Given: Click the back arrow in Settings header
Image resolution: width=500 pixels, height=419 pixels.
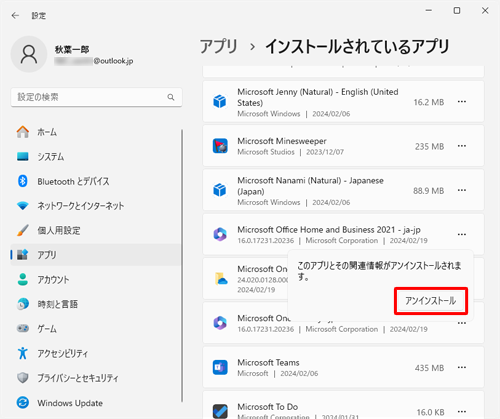Looking at the screenshot, I should click(x=15, y=16).
